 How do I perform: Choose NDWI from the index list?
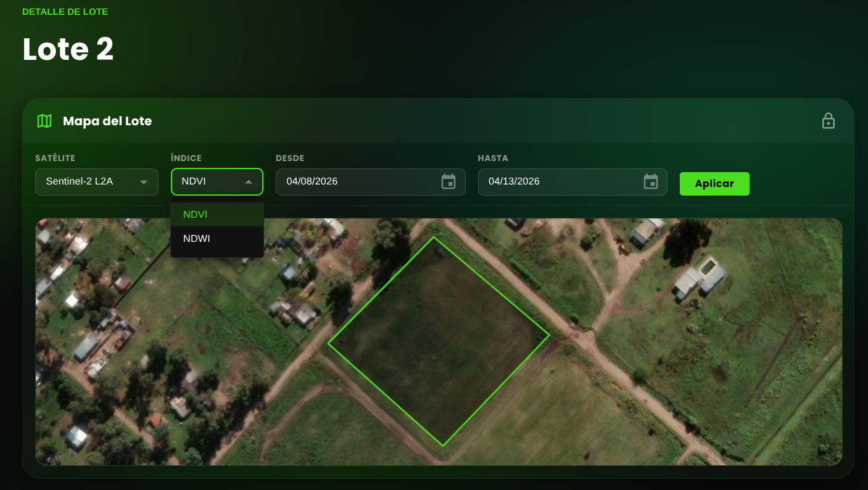217,238
